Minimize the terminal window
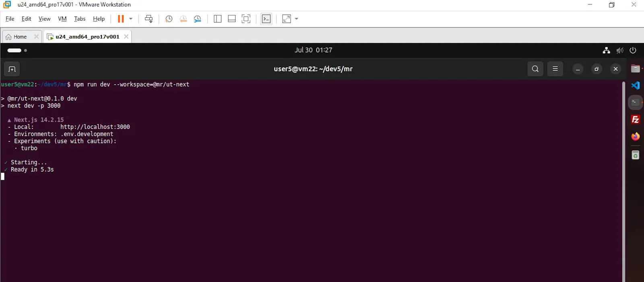The height and width of the screenshot is (282, 644). [x=578, y=69]
